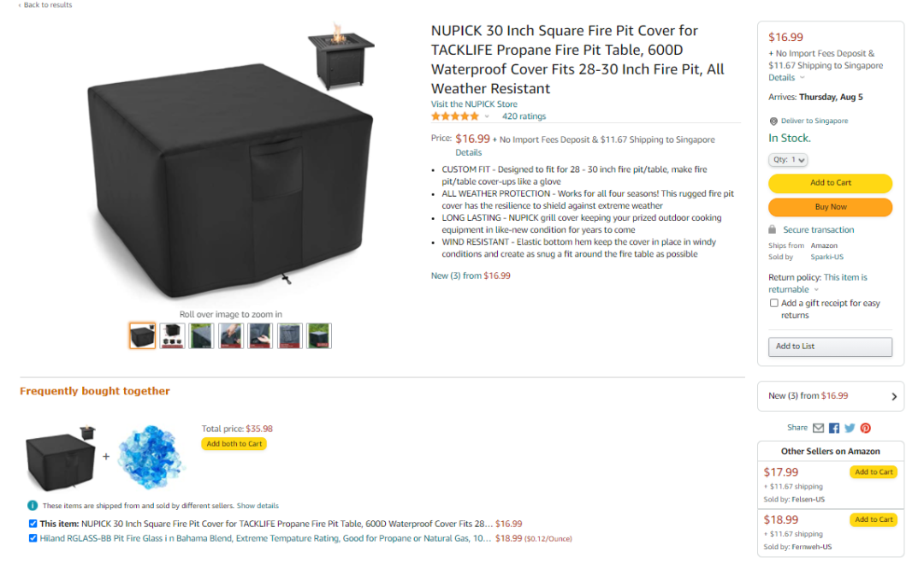This screenshot has width=924, height=563.
Task: Uncheck the 'This item' NUPICK cover checkbox
Action: [x=33, y=524]
